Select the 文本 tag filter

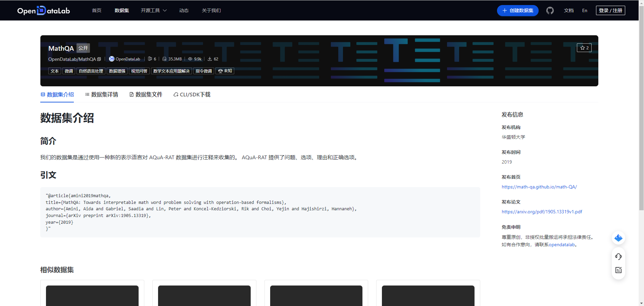click(x=54, y=71)
